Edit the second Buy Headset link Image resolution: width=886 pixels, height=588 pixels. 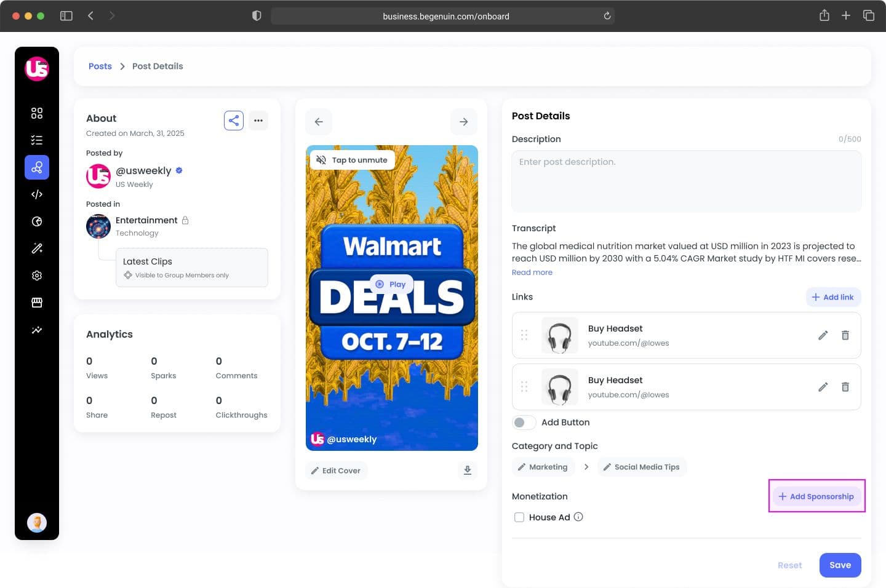point(823,387)
